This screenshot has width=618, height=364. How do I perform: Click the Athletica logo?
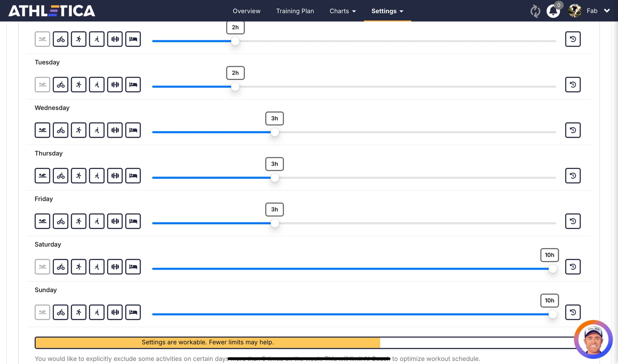(x=52, y=11)
